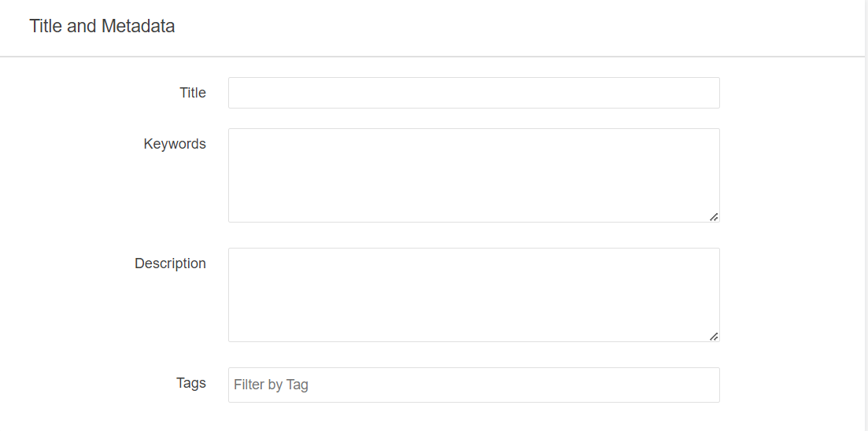Click the Title input field
The width and height of the screenshot is (868, 431).
click(474, 93)
